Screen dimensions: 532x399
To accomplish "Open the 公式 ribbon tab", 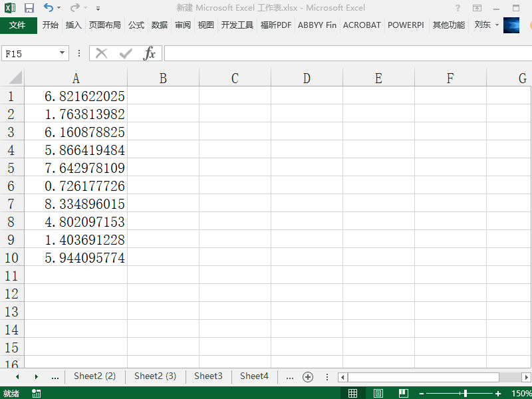I will click(x=136, y=25).
